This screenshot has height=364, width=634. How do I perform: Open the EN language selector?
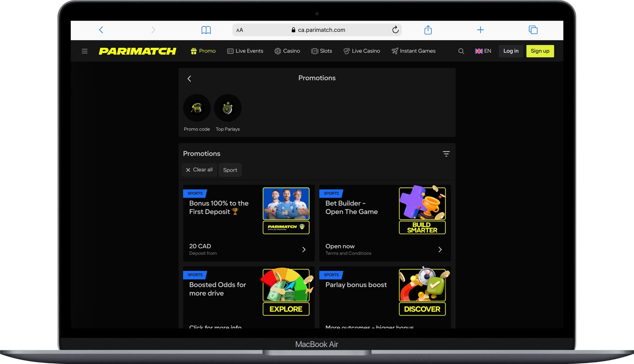483,51
